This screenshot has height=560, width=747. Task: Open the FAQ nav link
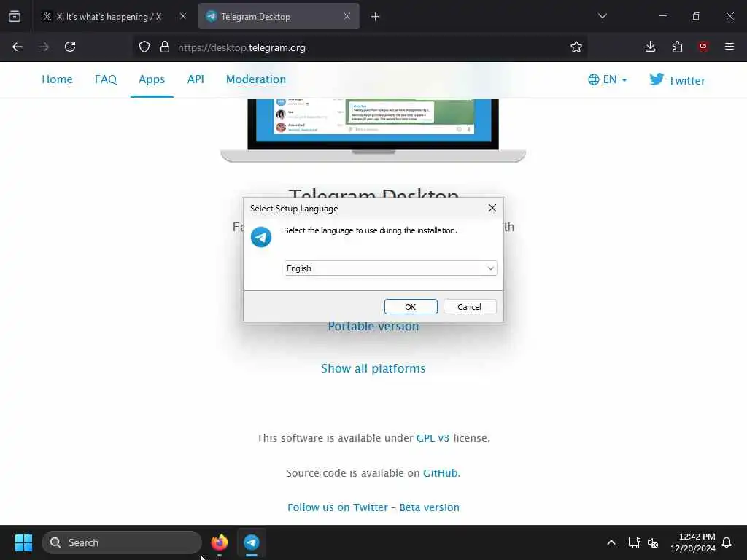tap(106, 79)
